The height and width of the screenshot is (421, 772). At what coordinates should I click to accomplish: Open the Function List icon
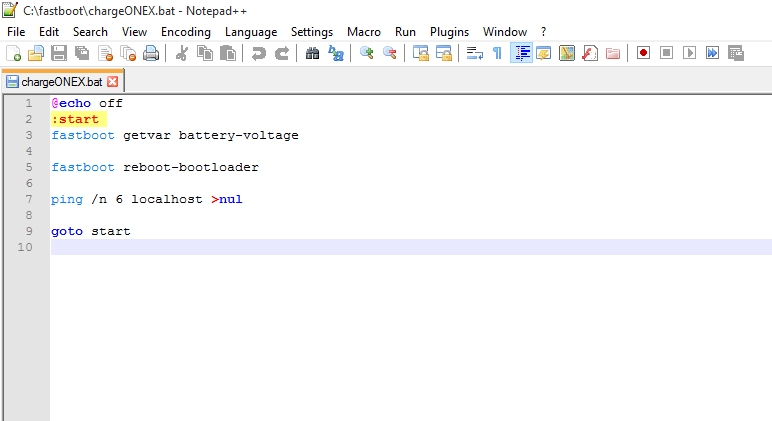pos(590,53)
